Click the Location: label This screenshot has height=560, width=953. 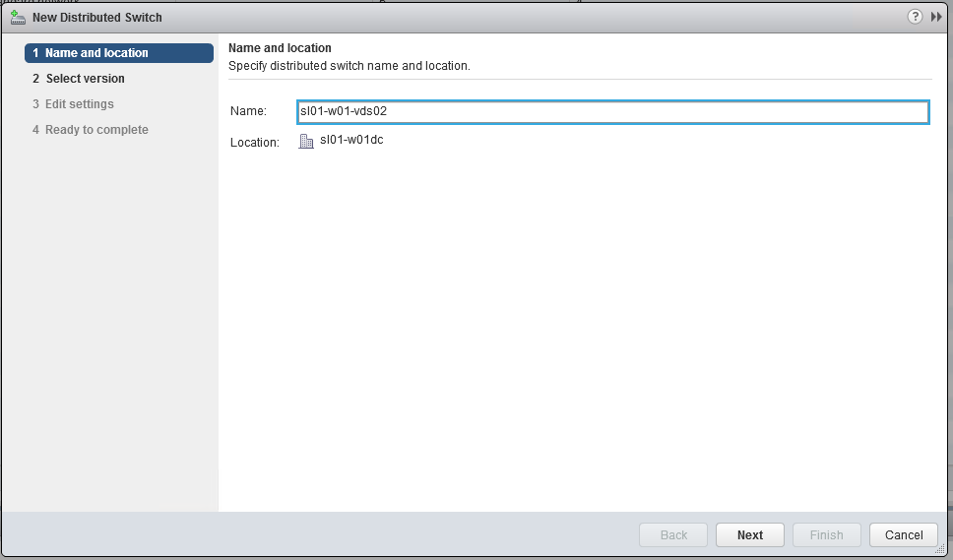click(x=255, y=143)
